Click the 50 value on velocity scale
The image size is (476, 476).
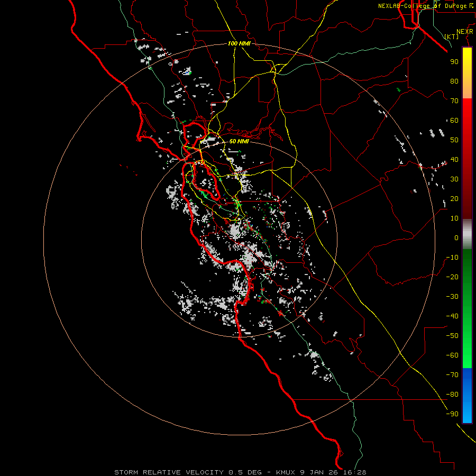click(x=454, y=140)
